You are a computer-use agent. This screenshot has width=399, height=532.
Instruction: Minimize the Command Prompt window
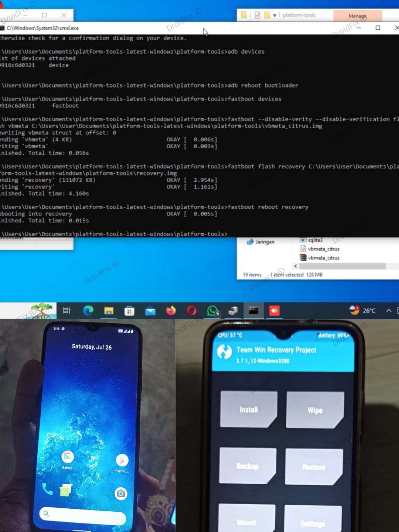pyautogui.click(x=359, y=28)
